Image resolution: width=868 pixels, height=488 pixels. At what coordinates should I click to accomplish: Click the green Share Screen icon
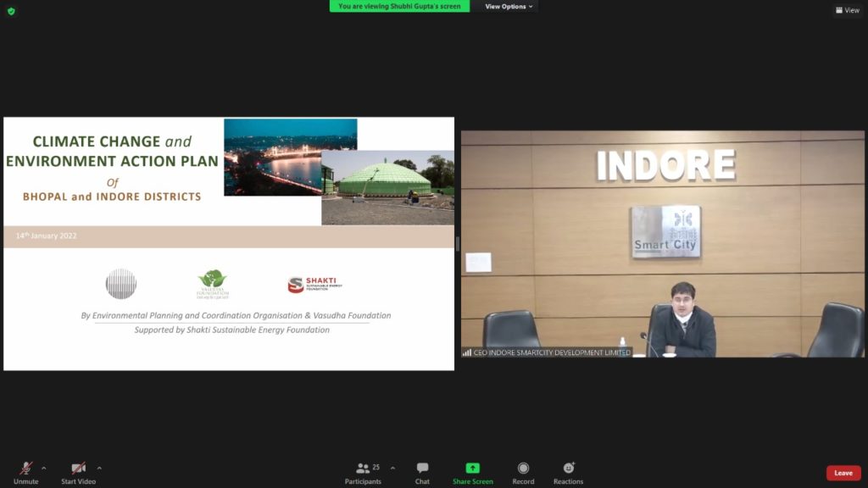[x=473, y=468]
